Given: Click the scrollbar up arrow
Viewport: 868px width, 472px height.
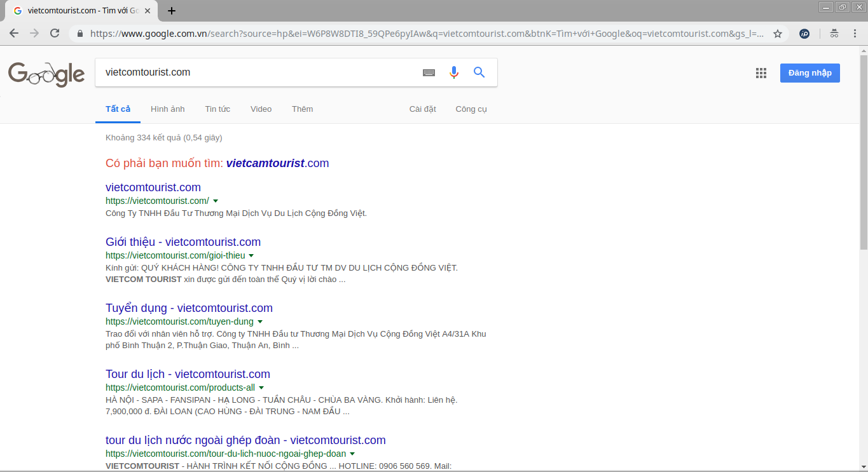Looking at the screenshot, I should 864,50.
